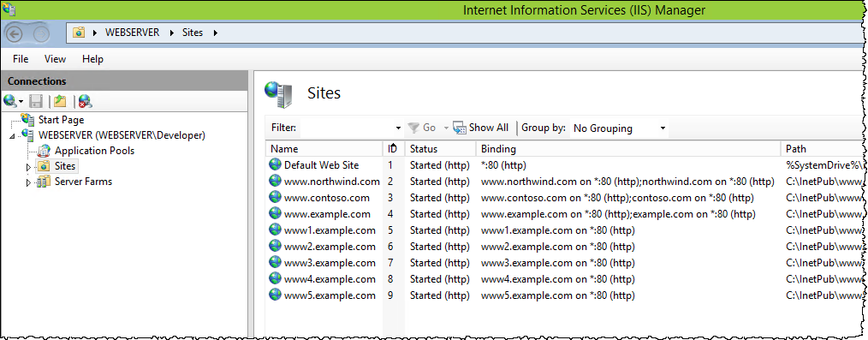Click globe icon of www.example.com site
The width and height of the screenshot is (868, 340).
pos(275,214)
